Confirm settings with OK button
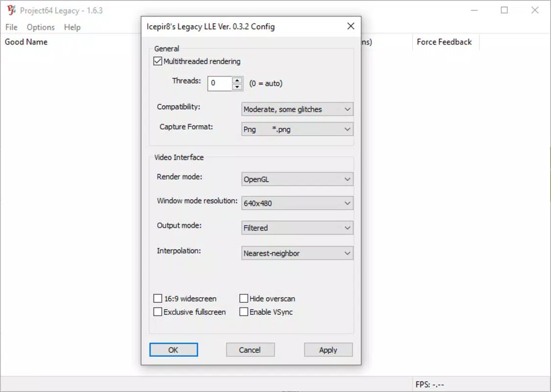The height and width of the screenshot is (392, 551). coord(174,350)
